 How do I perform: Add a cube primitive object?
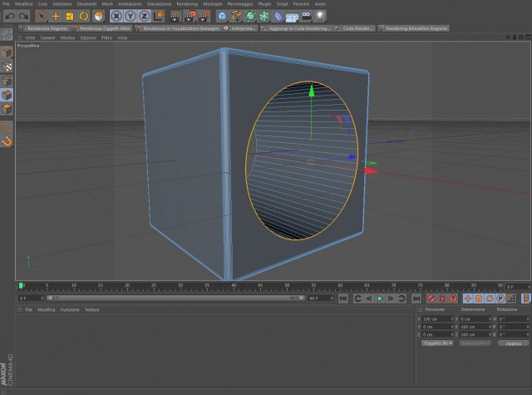pos(222,16)
